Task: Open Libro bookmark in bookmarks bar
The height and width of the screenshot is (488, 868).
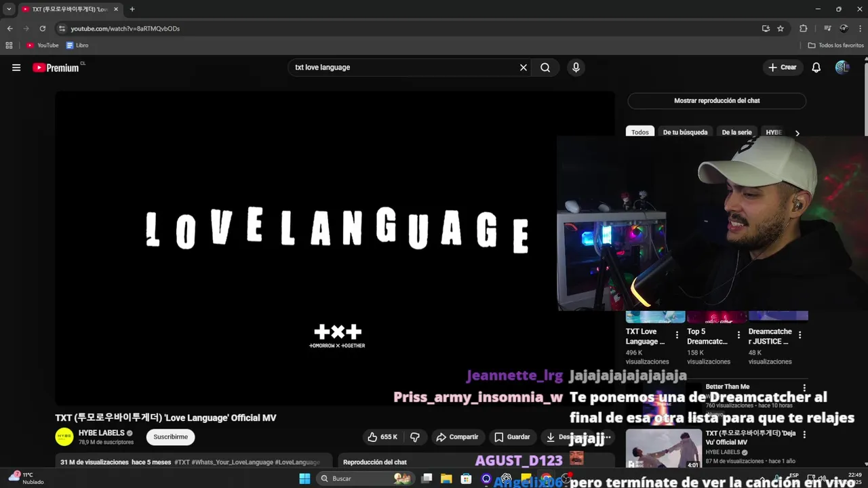Action: pyautogui.click(x=77, y=45)
